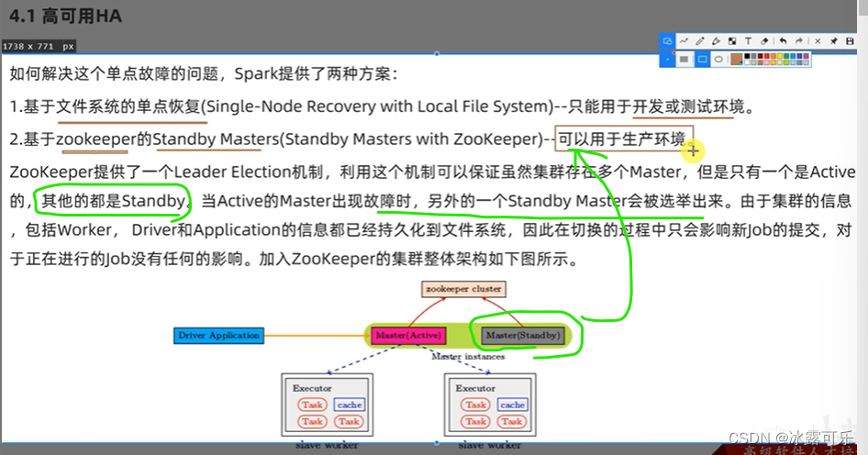Image resolution: width=868 pixels, height=455 pixels.
Task: Click the Master(Active) node
Action: (x=408, y=336)
